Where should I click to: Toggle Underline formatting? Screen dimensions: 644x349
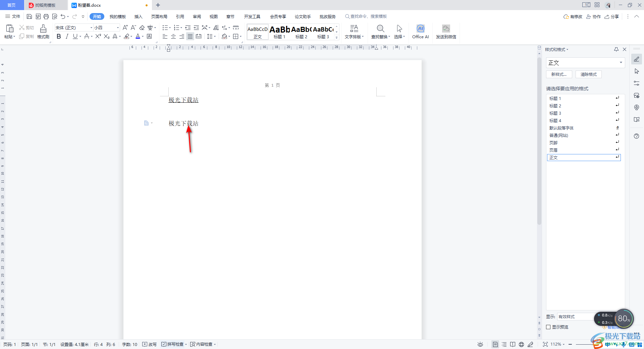click(x=75, y=36)
